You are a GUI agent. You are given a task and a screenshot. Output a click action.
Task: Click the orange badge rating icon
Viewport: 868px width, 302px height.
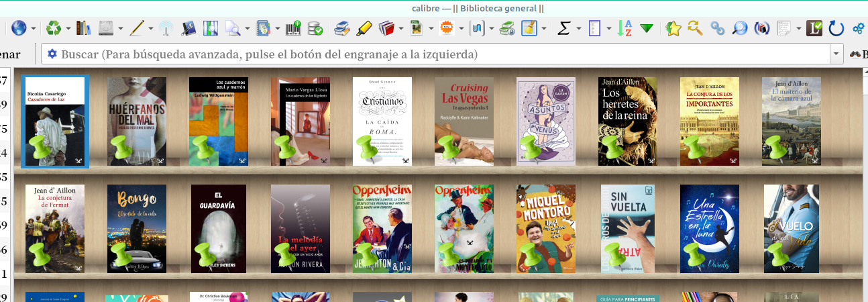(x=446, y=28)
